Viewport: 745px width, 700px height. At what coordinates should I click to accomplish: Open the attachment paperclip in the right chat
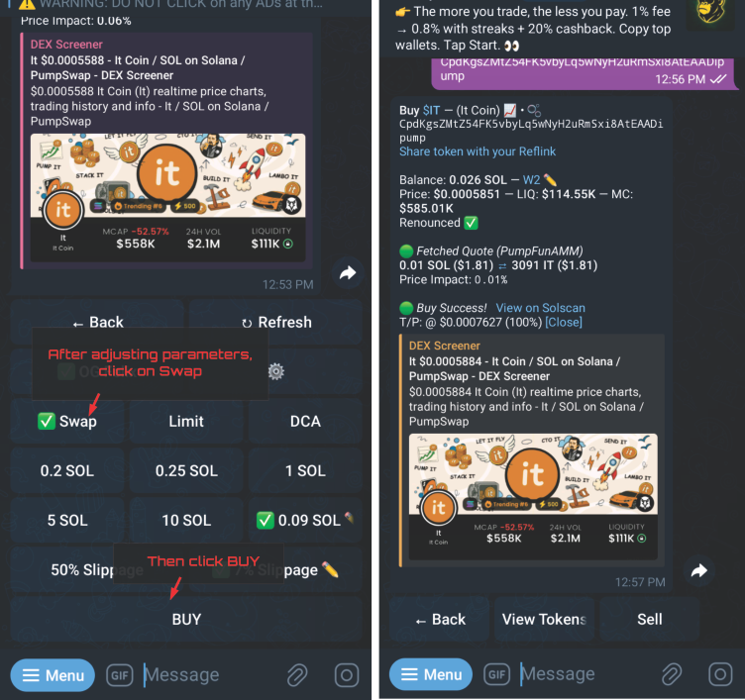pos(672,674)
